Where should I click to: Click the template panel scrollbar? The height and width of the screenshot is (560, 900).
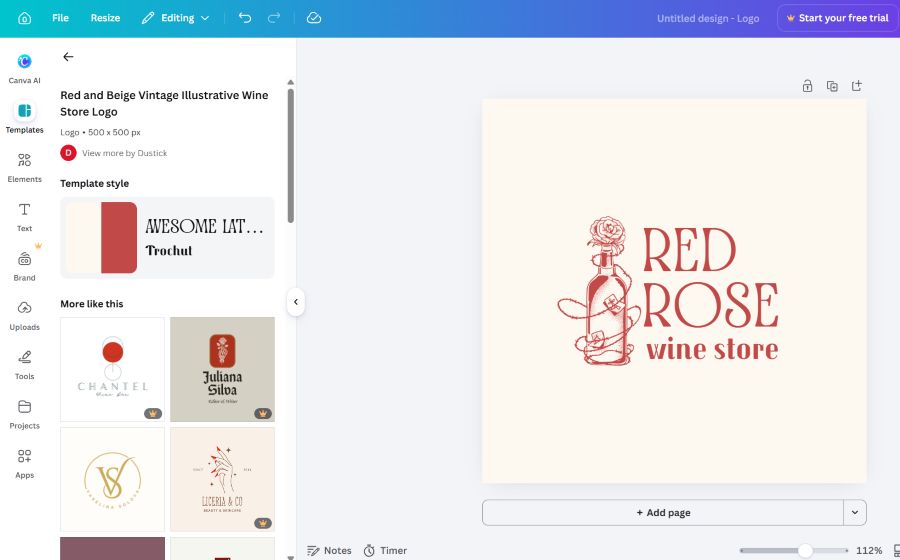[x=290, y=155]
